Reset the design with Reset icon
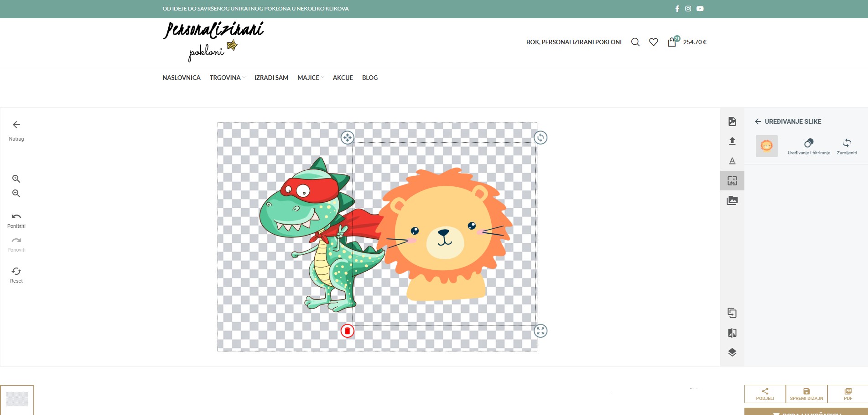 pyautogui.click(x=16, y=272)
